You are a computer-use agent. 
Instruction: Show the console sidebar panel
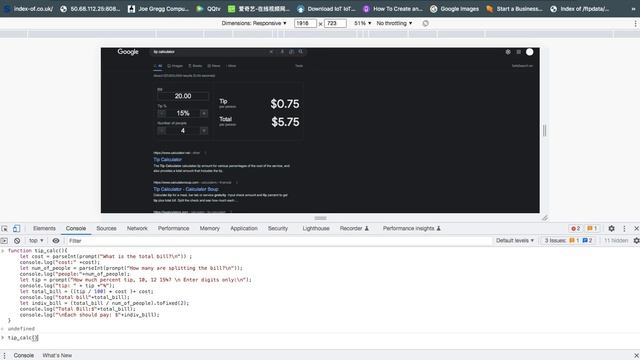(x=4, y=241)
